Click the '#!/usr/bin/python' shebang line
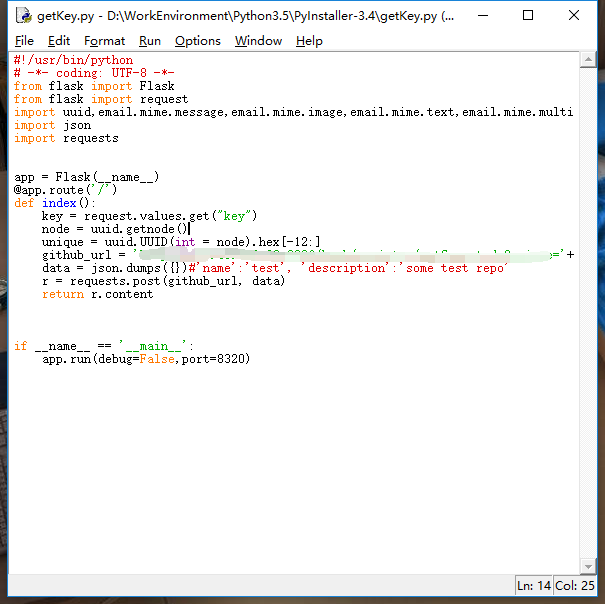 (73, 60)
